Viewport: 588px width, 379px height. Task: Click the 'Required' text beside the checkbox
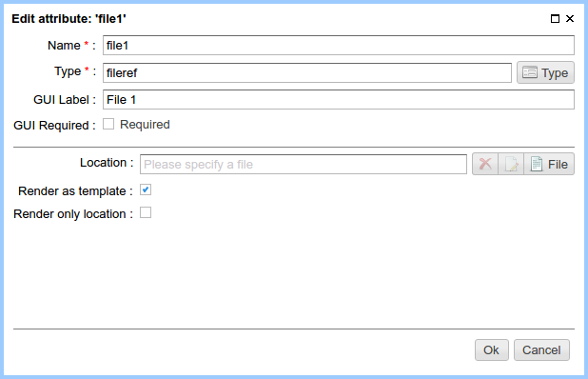click(x=145, y=125)
